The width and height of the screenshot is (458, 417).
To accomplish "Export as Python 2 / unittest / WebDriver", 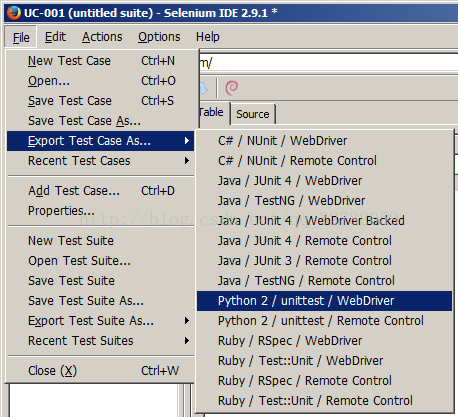I will point(324,301).
